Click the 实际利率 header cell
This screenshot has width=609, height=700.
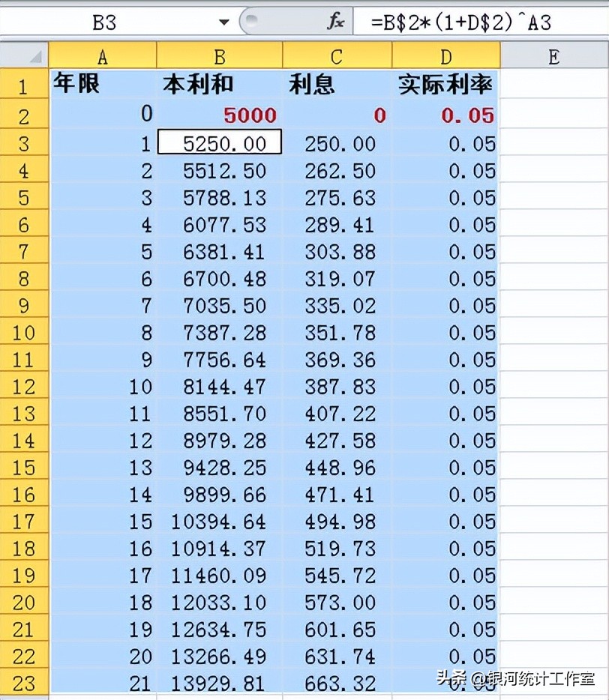[x=447, y=84]
